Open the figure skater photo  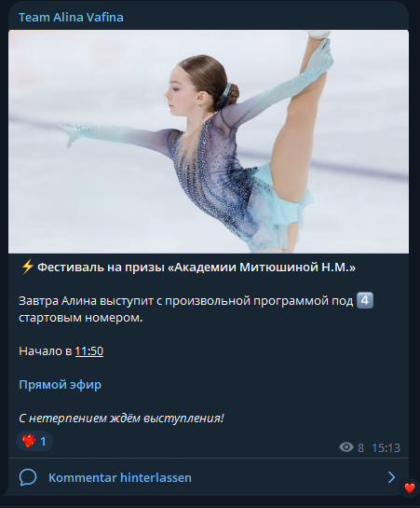pos(209,142)
